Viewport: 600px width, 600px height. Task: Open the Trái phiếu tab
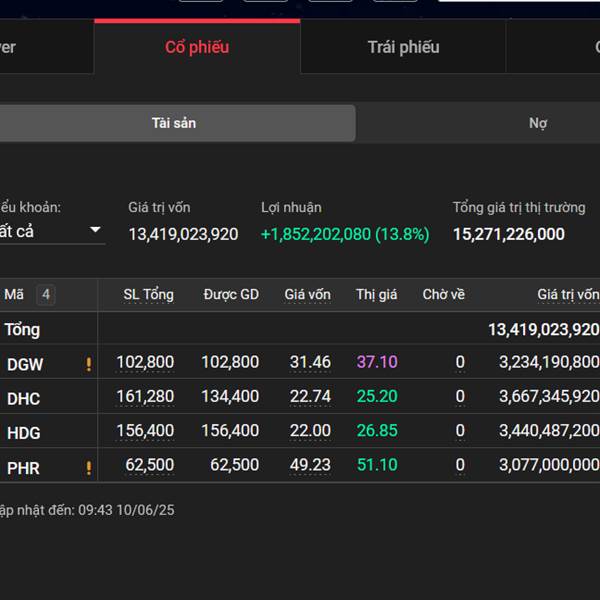point(403,47)
